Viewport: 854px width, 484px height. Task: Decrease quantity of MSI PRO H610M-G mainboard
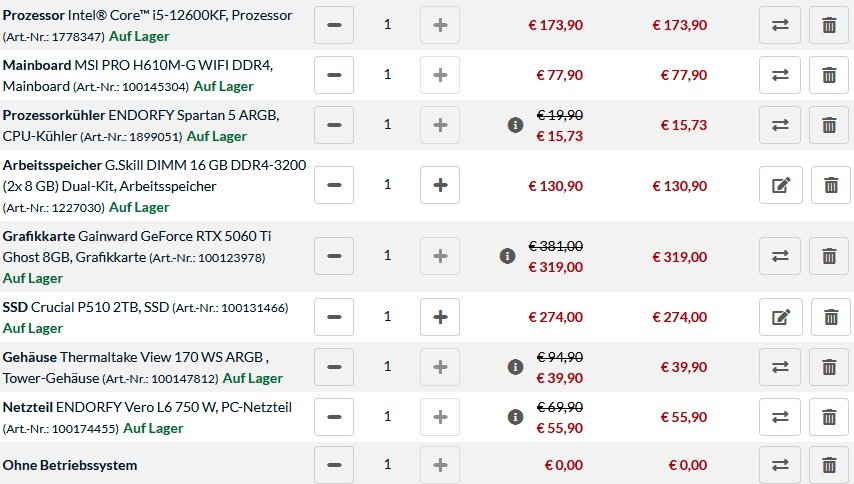pyautogui.click(x=334, y=75)
